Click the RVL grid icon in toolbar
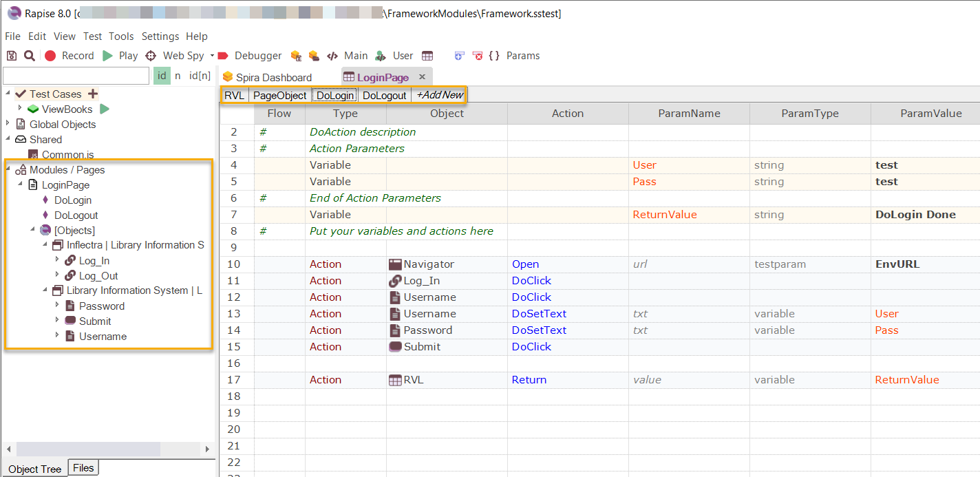Viewport: 980px width, 477px height. (x=427, y=56)
